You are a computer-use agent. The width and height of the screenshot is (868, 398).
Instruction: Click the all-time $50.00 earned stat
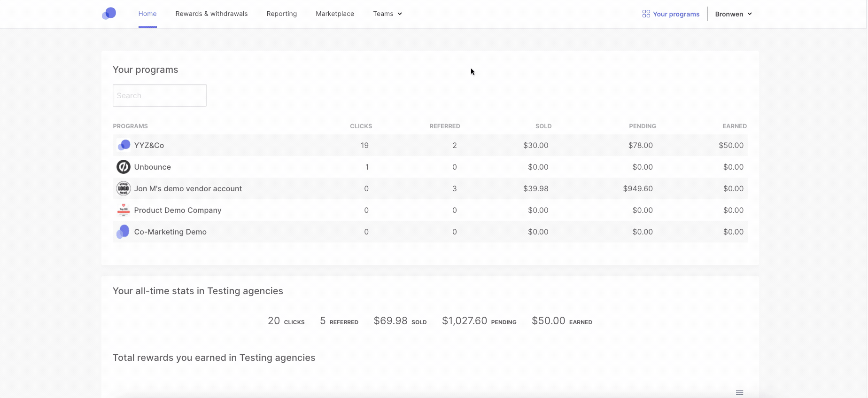click(562, 321)
